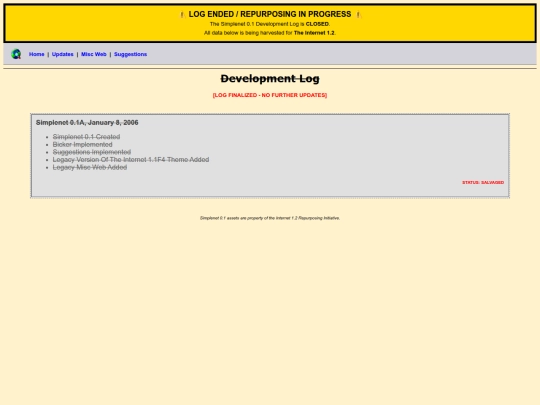
Task: Click the struck-through 'Development Log' title
Action: [x=270, y=79]
